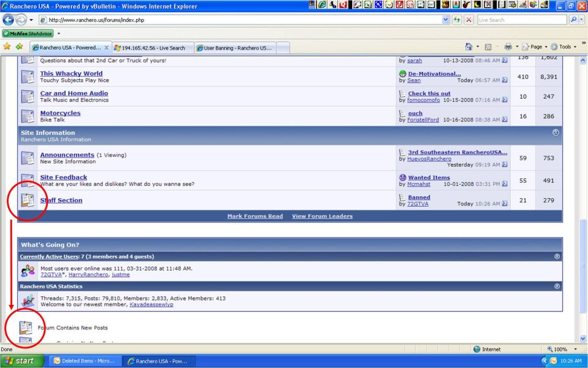Open the address bar history dropdown
The height and width of the screenshot is (368, 588).
point(445,20)
